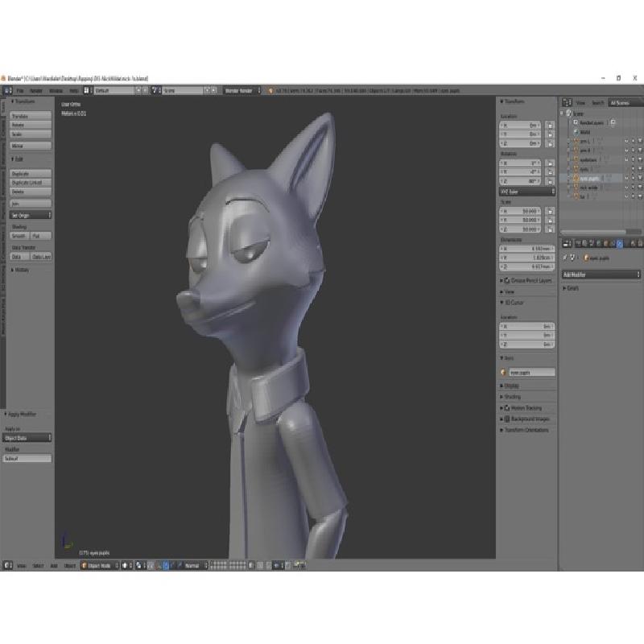
Task: Enable the Grease Pencil Layers checkbox
Action: 507,280
